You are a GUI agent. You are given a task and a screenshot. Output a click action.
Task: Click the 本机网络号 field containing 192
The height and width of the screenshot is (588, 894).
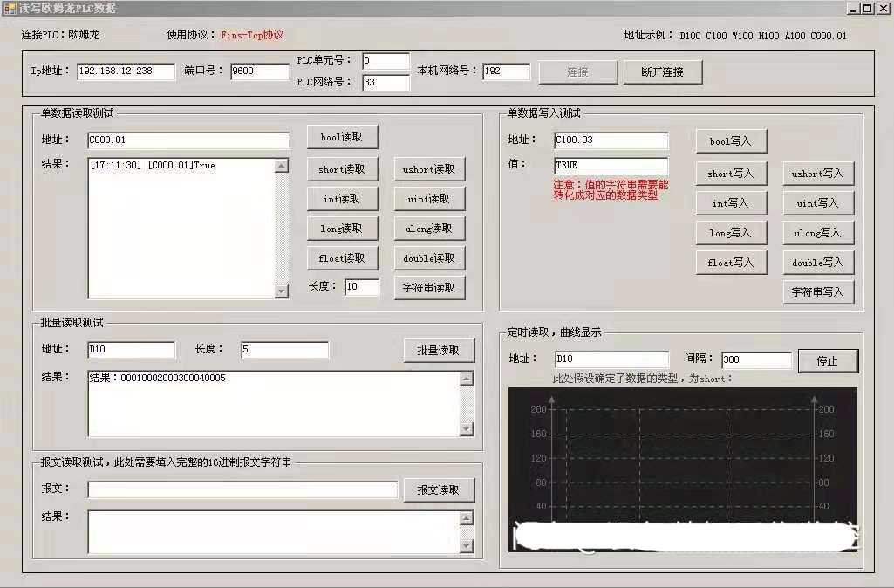point(506,72)
